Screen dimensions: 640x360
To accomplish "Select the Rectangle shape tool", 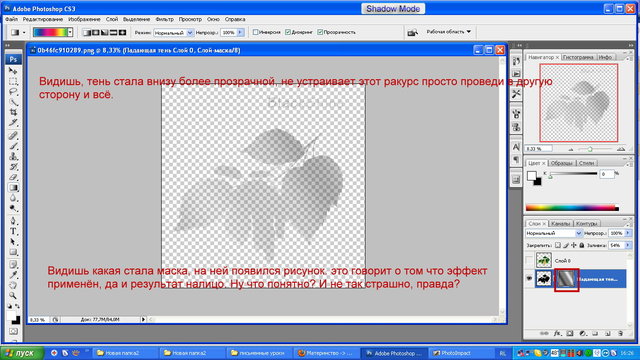I will 13,252.
